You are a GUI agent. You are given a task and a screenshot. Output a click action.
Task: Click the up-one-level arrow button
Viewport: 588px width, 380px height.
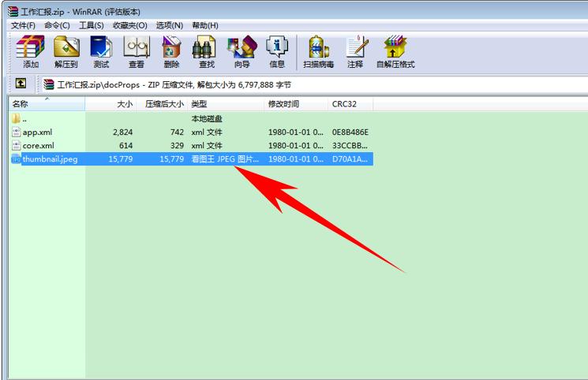[21, 84]
